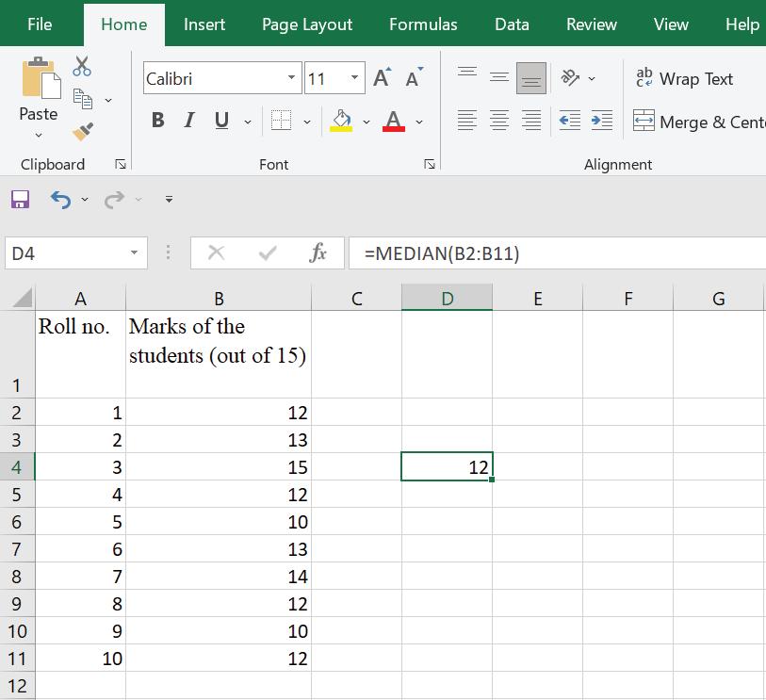Click the formula bar with =MEDIAN(B2:B11)
Screen dimensions: 766x700
pyautogui.click(x=557, y=253)
